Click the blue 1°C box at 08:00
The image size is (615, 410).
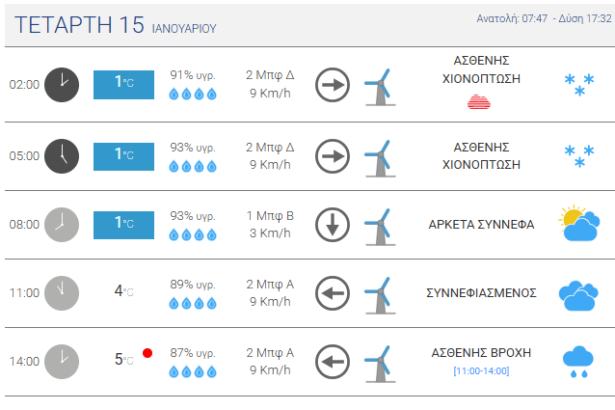pos(124,223)
